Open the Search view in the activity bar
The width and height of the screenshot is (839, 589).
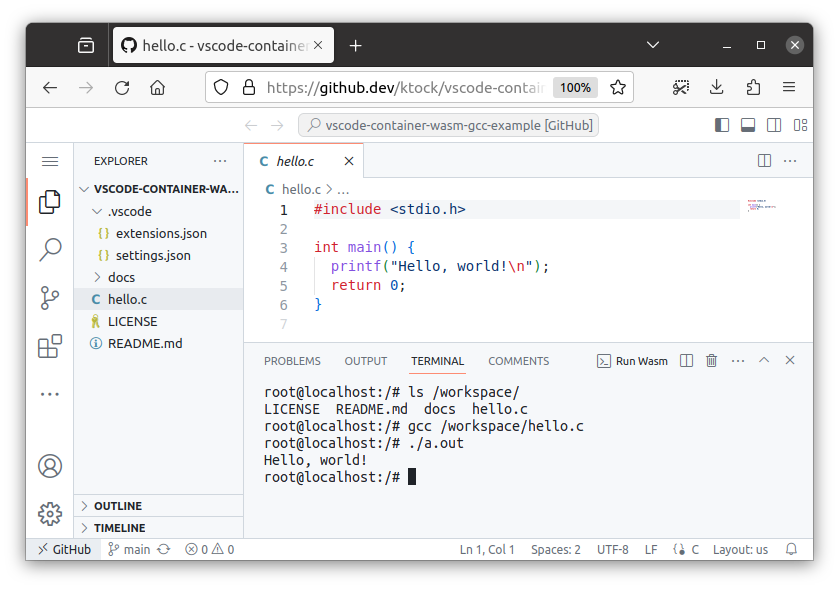[50, 250]
